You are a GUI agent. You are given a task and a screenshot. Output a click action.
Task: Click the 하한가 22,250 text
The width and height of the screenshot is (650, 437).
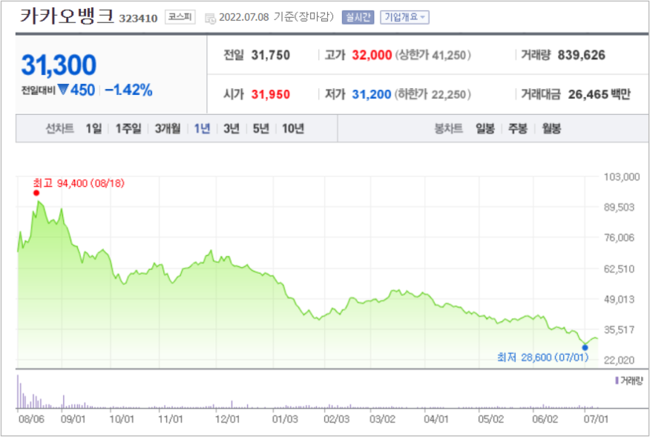pyautogui.click(x=433, y=95)
